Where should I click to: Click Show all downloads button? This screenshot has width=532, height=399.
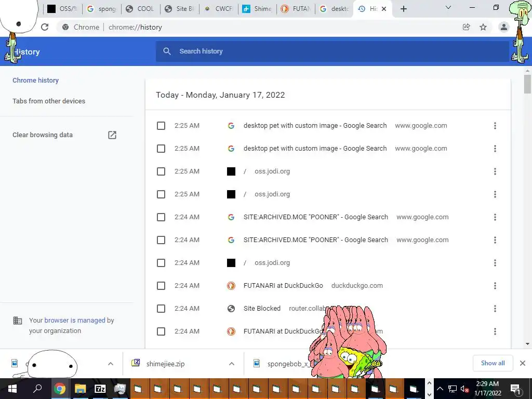point(493,363)
